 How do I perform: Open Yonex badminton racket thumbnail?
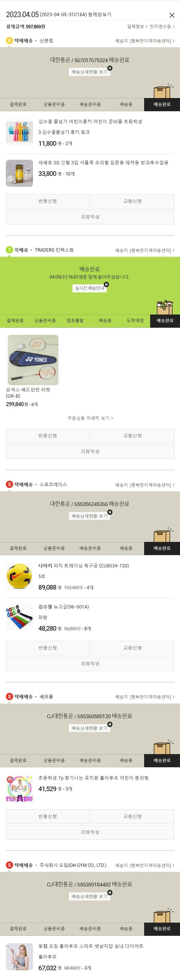tap(33, 360)
